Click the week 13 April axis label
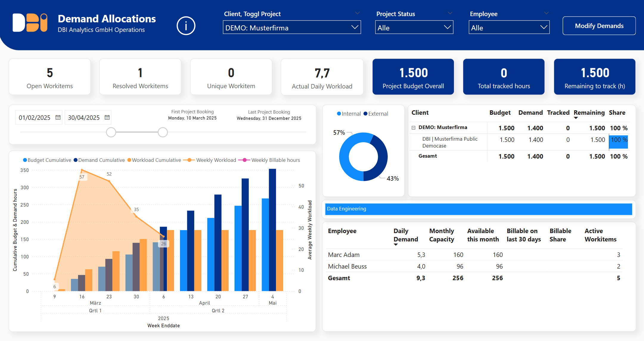 coord(191,297)
